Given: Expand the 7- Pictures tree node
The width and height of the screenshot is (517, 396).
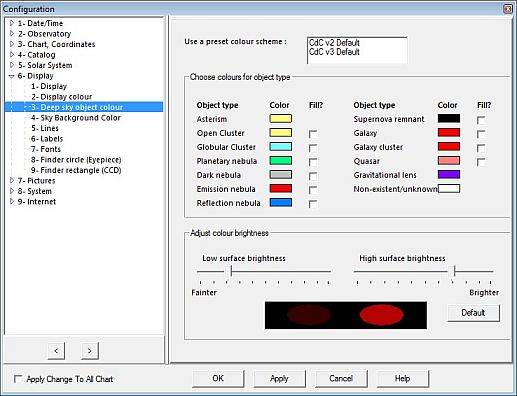Looking at the screenshot, I should coord(12,181).
